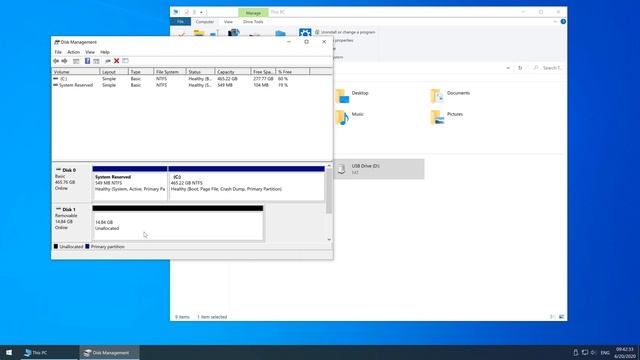Click the Refresh/rescan icon left of red X
Viewport: 640px width, 360px height.
108,61
